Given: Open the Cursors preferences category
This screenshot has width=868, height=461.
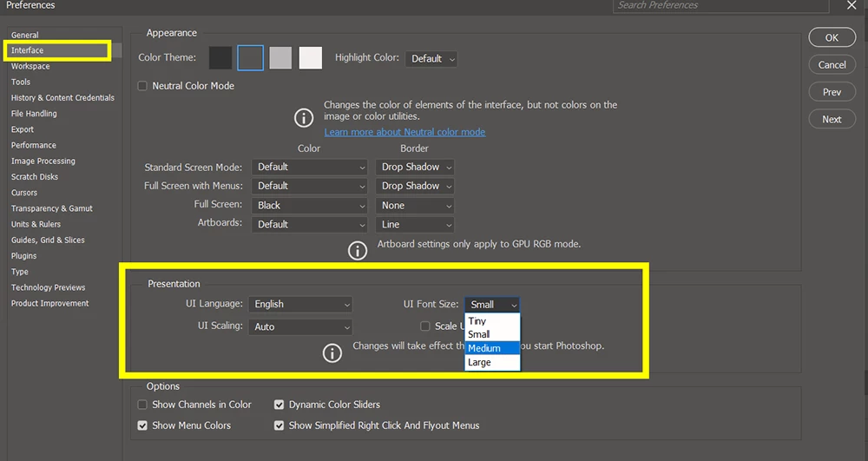Looking at the screenshot, I should point(24,193).
